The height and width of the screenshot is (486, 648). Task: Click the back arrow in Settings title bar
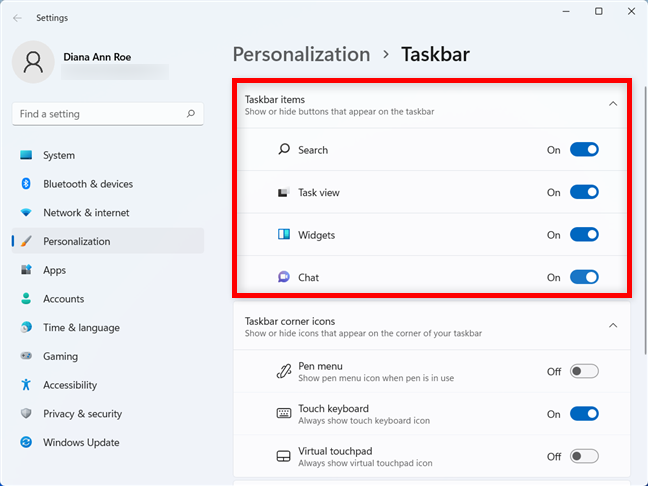(17, 17)
